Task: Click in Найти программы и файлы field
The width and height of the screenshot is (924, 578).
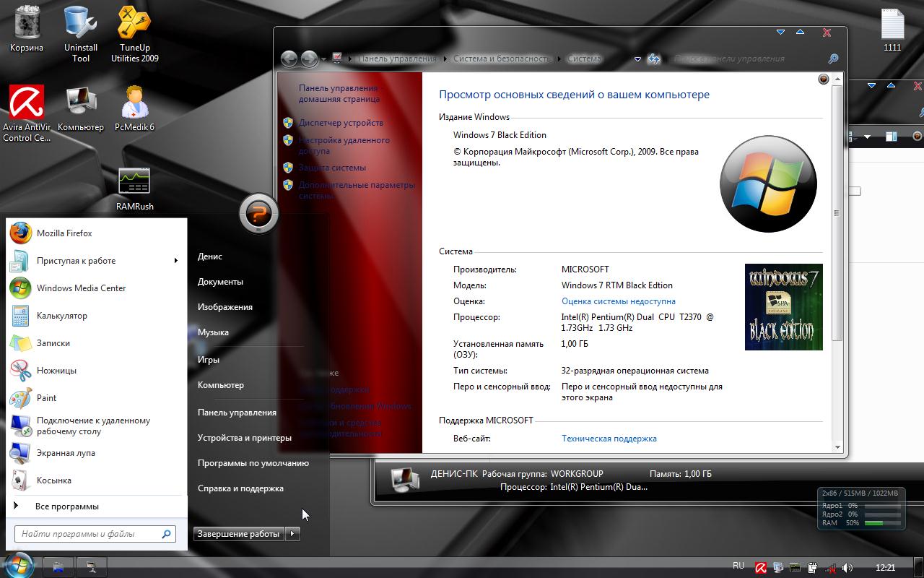Action: coord(95,534)
